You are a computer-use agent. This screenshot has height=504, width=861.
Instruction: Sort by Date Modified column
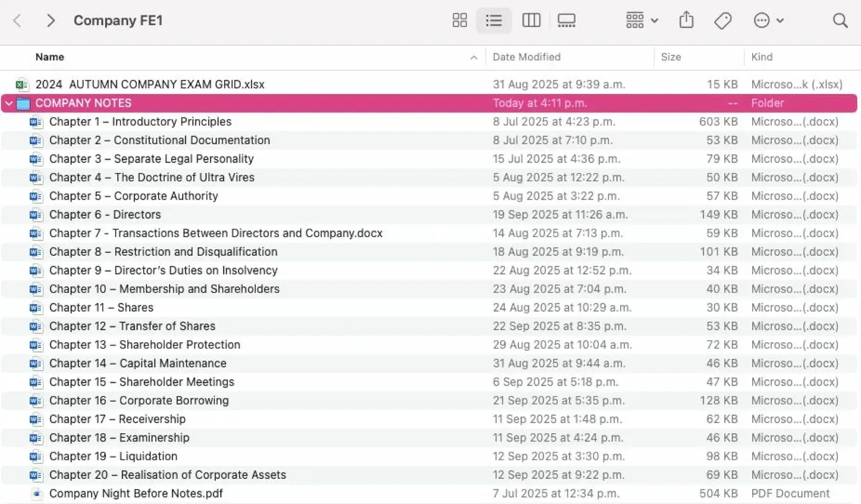(527, 57)
